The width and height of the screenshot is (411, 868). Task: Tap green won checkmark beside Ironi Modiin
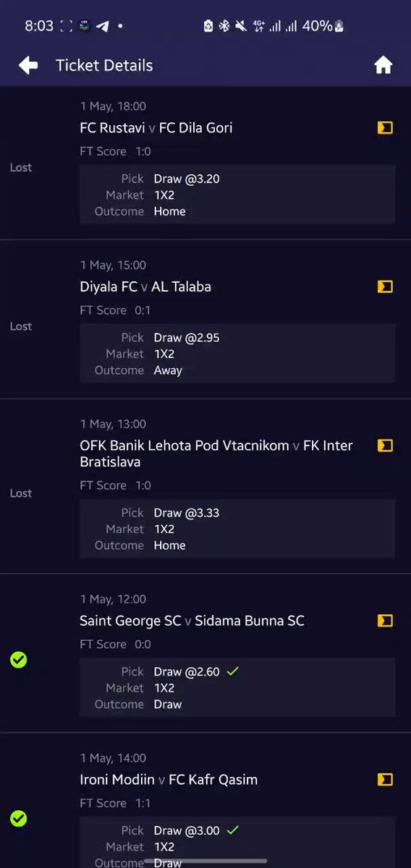19,819
